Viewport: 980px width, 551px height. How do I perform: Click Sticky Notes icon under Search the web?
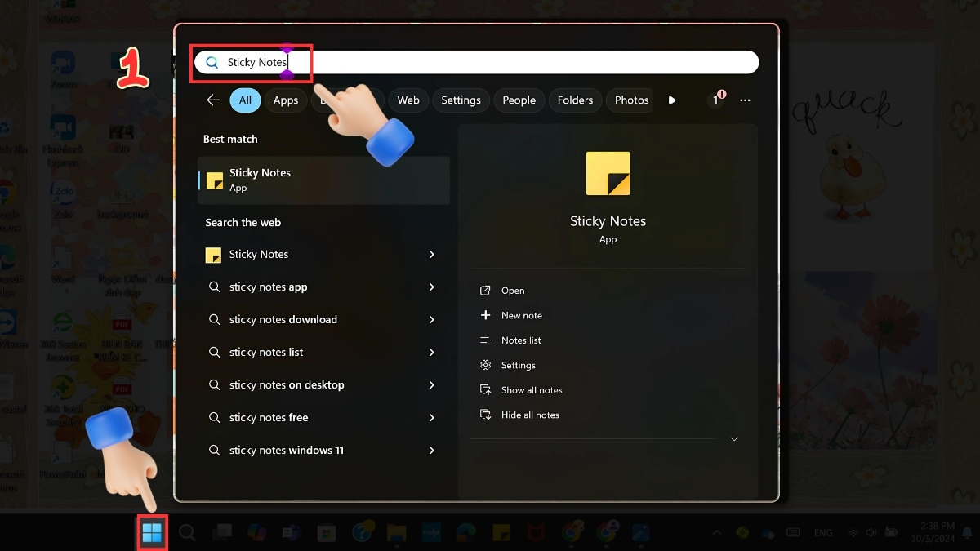214,255
